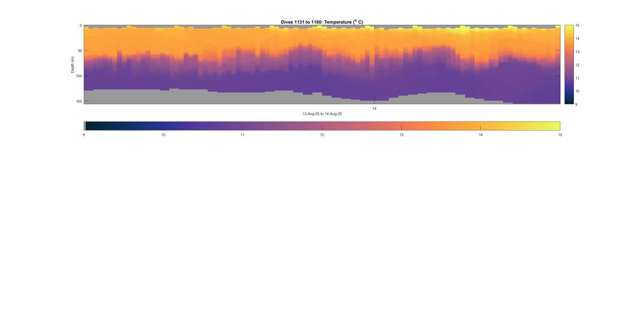Click the "13" label on the vertical colorbar
Screen dimensions: 644x334
577,52
